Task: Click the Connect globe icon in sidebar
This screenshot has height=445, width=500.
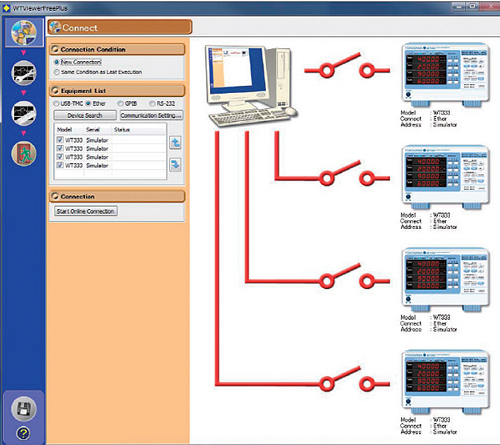Action: [x=23, y=32]
